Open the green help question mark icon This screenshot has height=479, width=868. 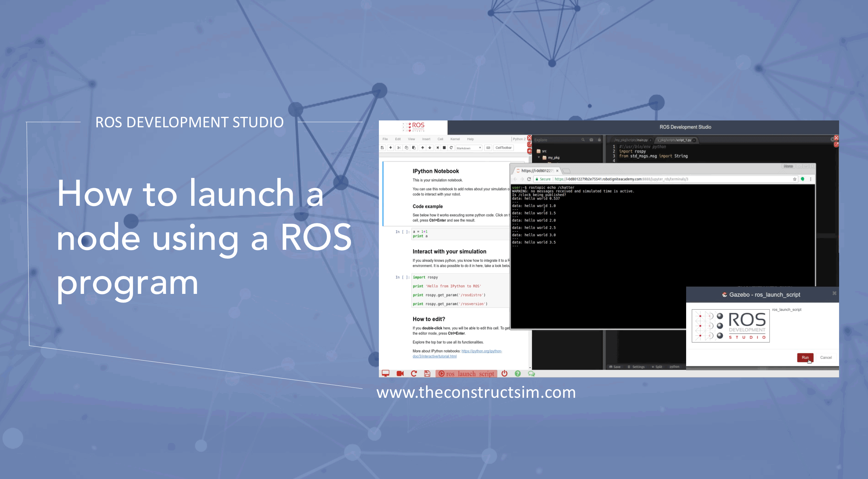click(518, 374)
